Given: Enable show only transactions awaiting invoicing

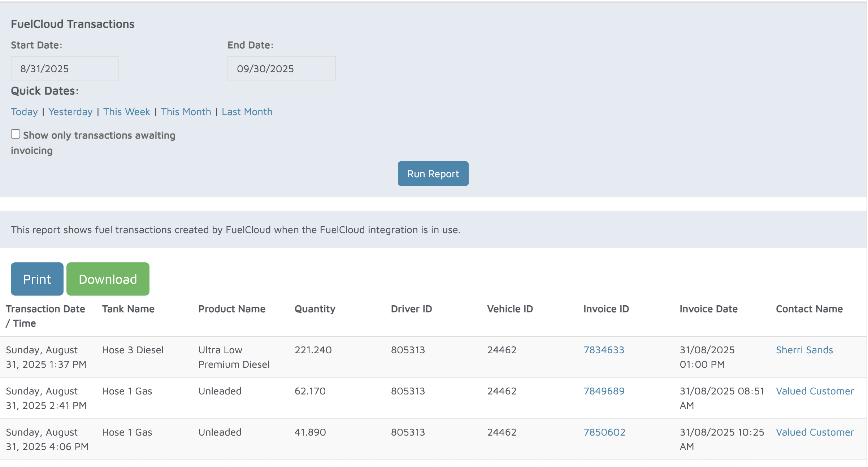Looking at the screenshot, I should 16,134.
